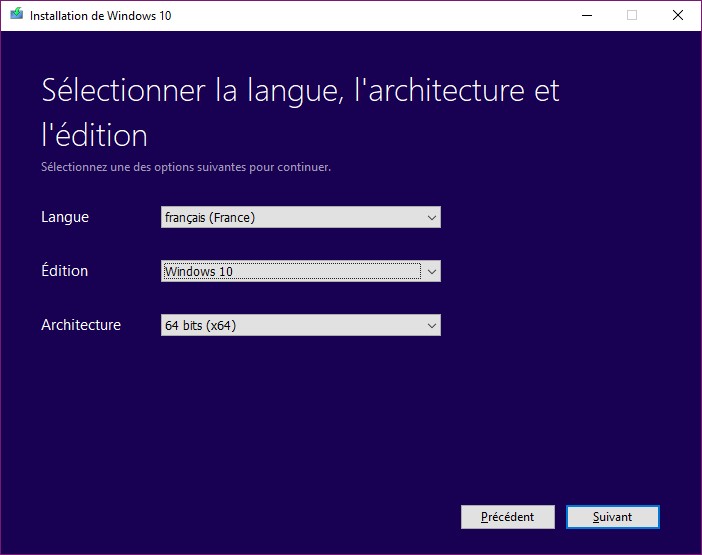
Task: Open the Édition dropdown showing Windows 10
Action: (x=300, y=271)
